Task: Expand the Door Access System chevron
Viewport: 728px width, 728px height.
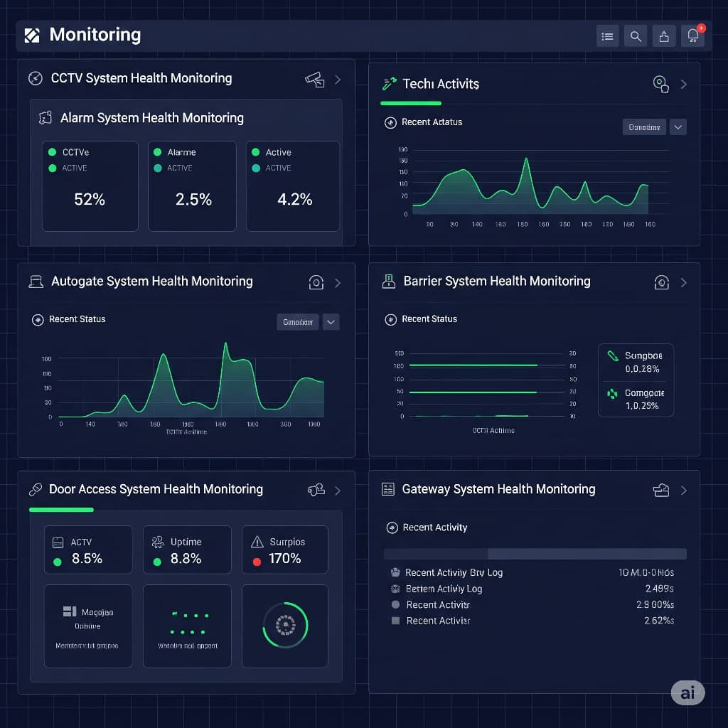Action: coord(338,491)
